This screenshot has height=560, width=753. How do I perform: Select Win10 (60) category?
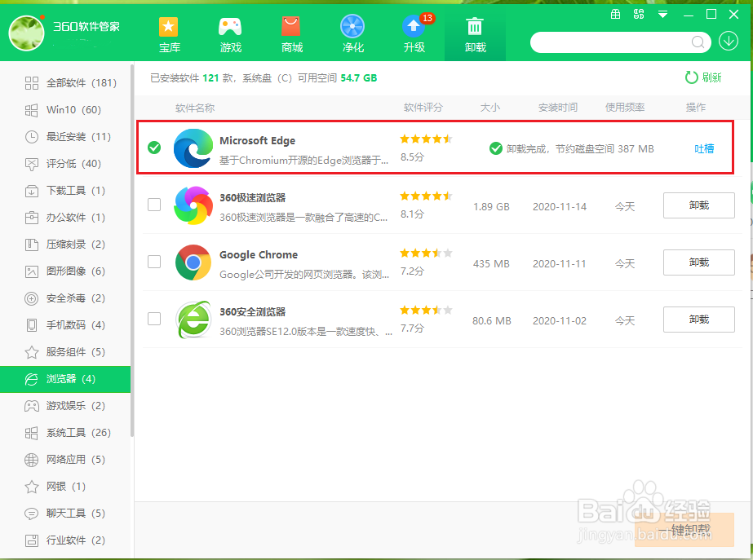[65, 110]
